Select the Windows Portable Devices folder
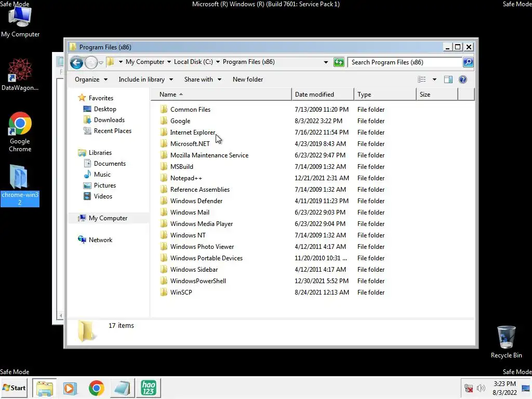Viewport: 532px width, 399px height. coord(206,258)
